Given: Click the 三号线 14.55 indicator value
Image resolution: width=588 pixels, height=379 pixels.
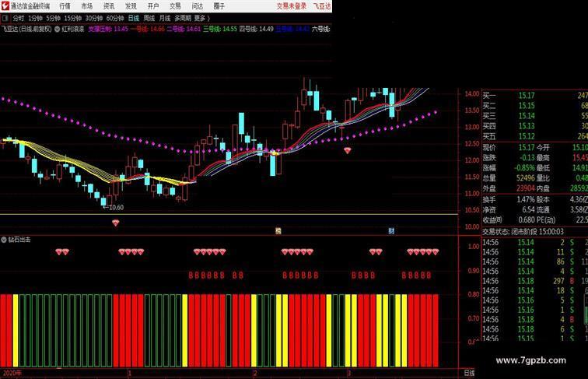Looking at the screenshot, I should pyautogui.click(x=220, y=29).
